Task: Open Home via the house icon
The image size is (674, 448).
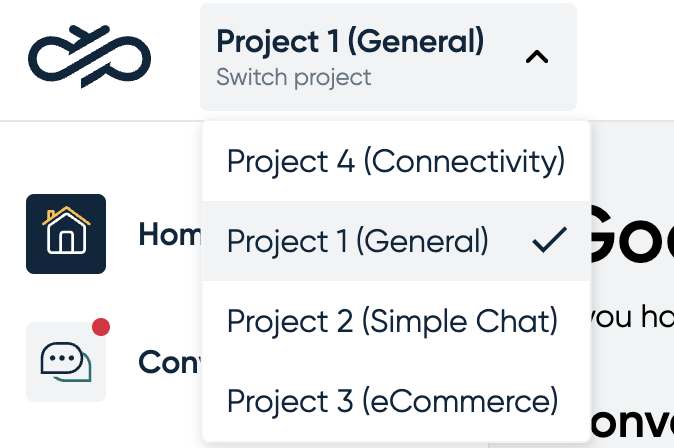Action: pos(66,230)
